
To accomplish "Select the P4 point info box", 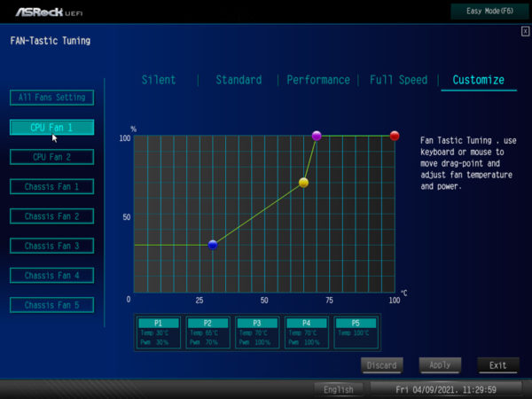I will pos(307,332).
